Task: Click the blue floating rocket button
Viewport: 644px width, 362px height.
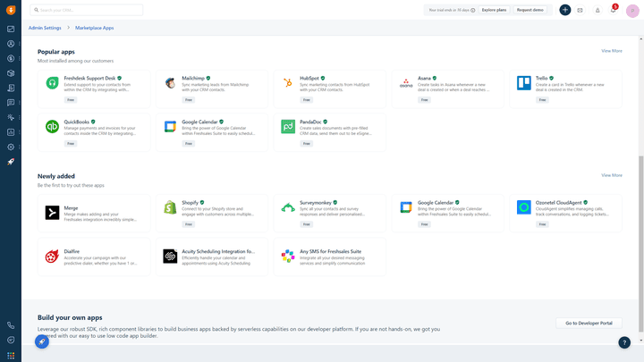Action: click(x=42, y=341)
